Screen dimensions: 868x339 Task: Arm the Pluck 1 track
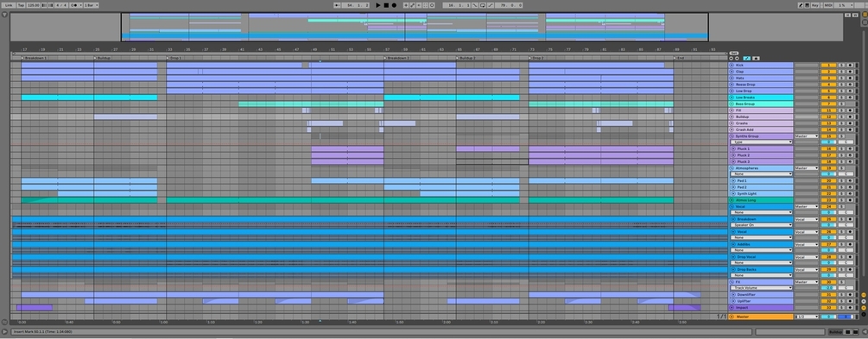(850, 148)
